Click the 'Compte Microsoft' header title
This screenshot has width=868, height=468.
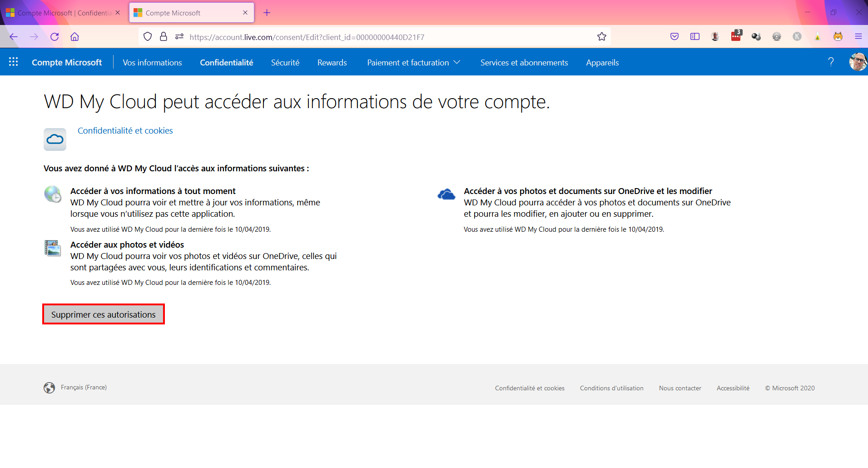67,63
